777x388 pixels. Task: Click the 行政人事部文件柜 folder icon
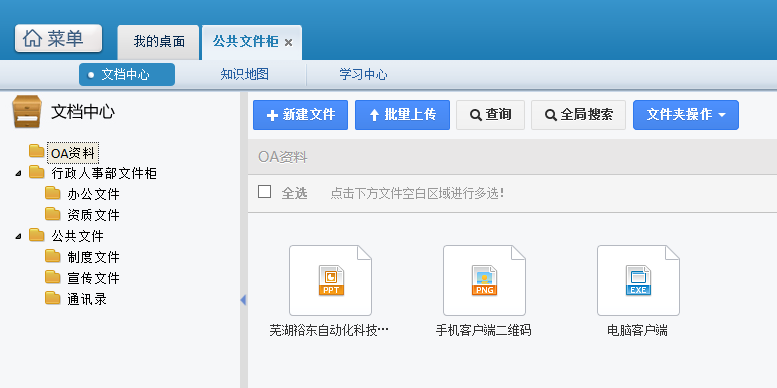click(x=37, y=172)
